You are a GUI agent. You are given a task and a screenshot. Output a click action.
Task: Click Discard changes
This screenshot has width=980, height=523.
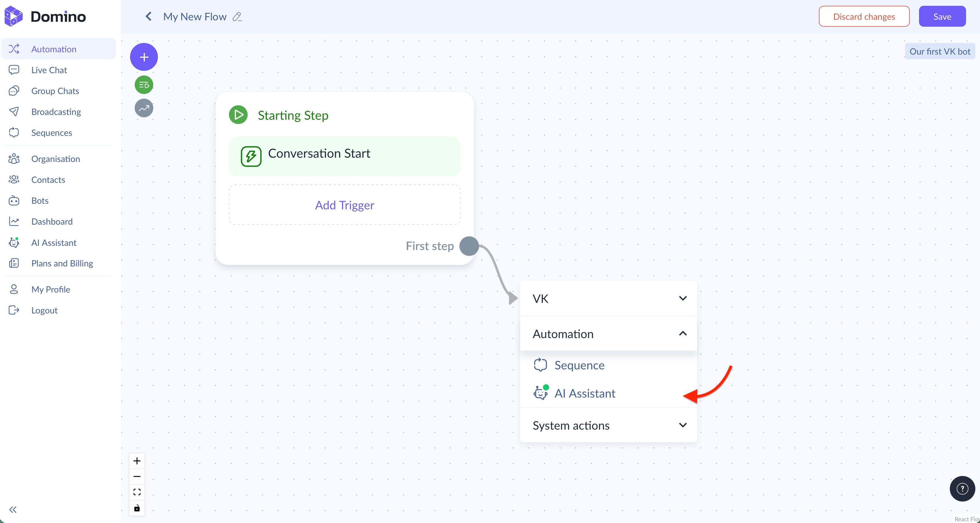click(x=864, y=17)
